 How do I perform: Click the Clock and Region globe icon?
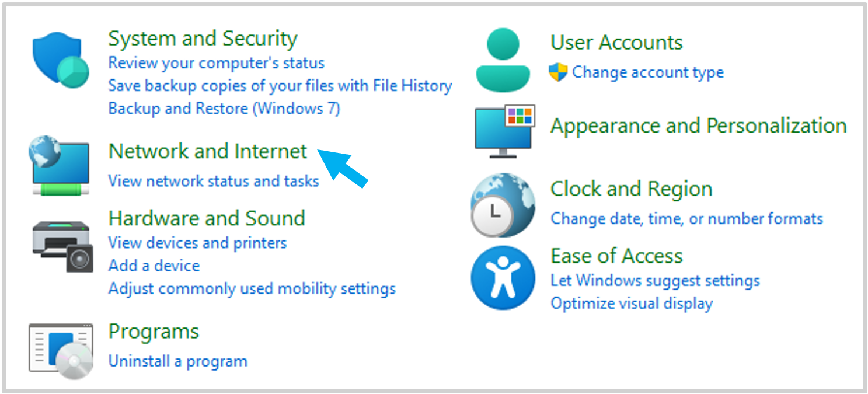click(503, 205)
